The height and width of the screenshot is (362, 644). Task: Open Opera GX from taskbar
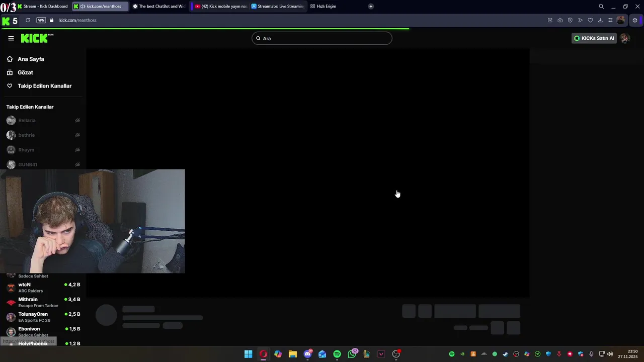point(263,354)
